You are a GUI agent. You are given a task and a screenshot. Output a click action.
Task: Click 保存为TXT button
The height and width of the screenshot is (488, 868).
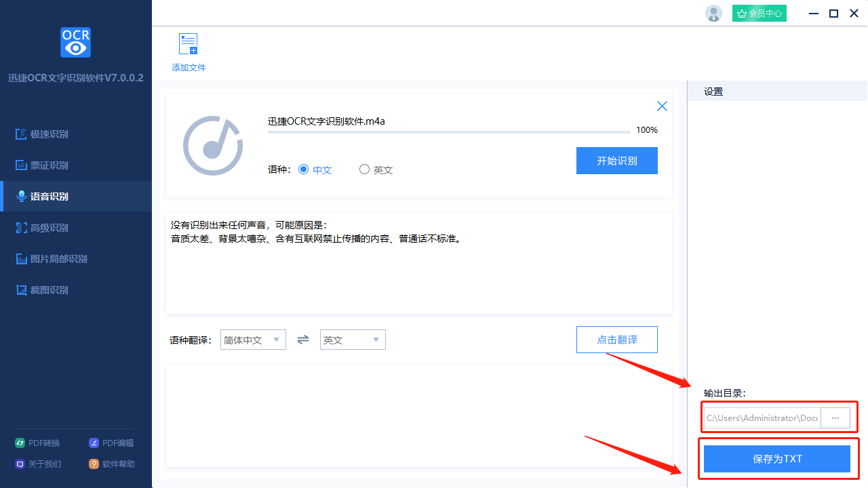(777, 459)
